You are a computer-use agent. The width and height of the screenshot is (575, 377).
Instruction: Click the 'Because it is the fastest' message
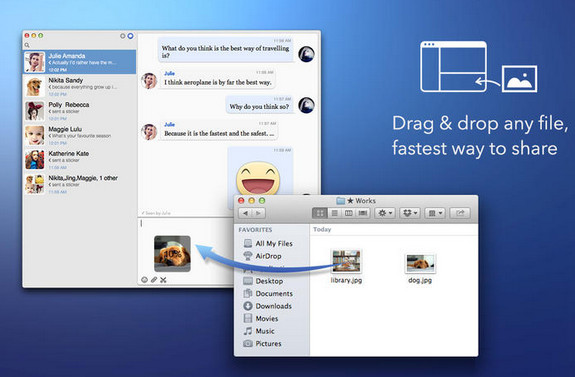(x=219, y=130)
